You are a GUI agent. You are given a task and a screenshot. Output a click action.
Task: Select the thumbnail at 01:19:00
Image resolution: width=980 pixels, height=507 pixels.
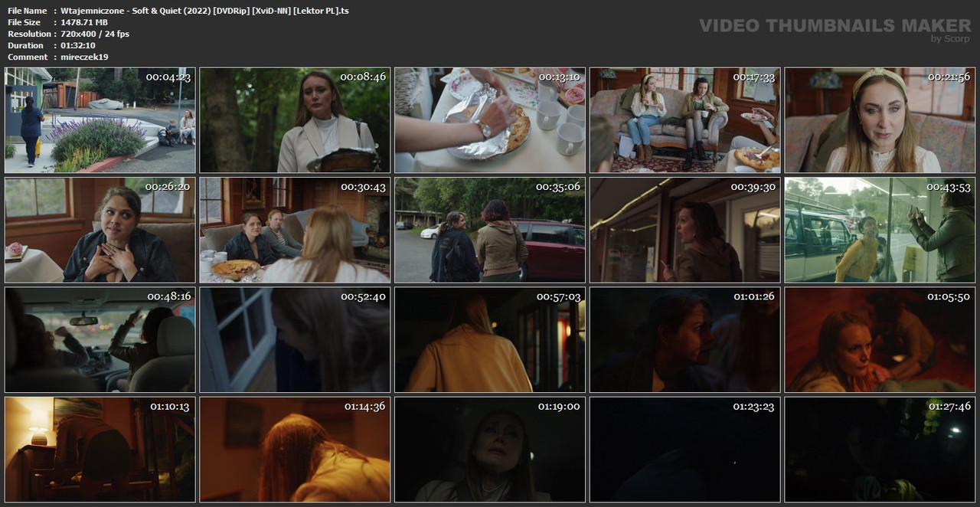click(x=490, y=450)
